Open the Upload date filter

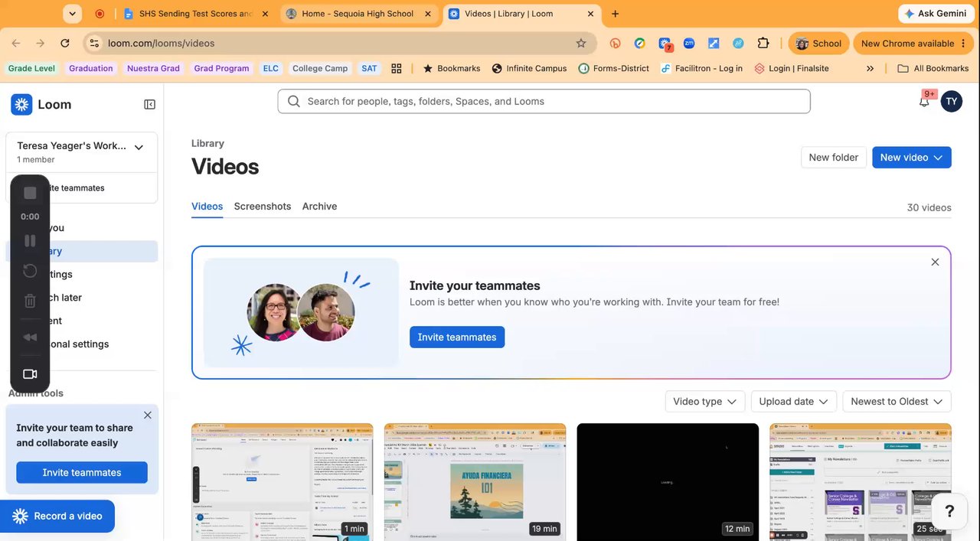click(x=793, y=402)
